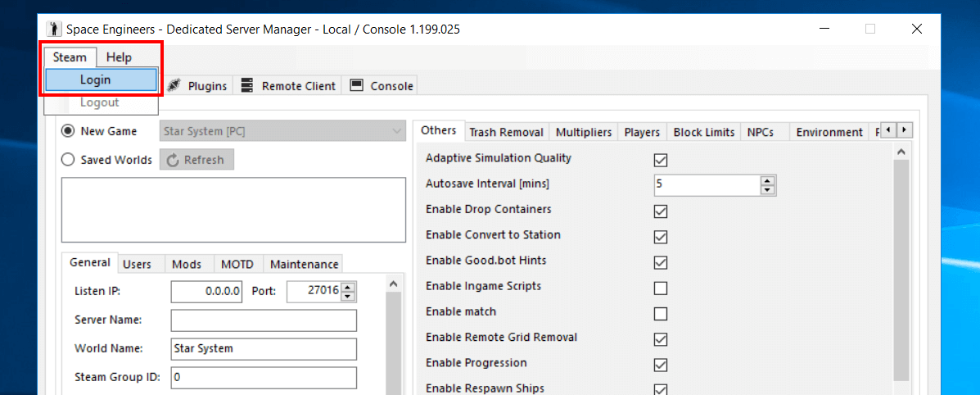Click the Autosave Interval value field
Image resolution: width=980 pixels, height=395 pixels.
(707, 185)
